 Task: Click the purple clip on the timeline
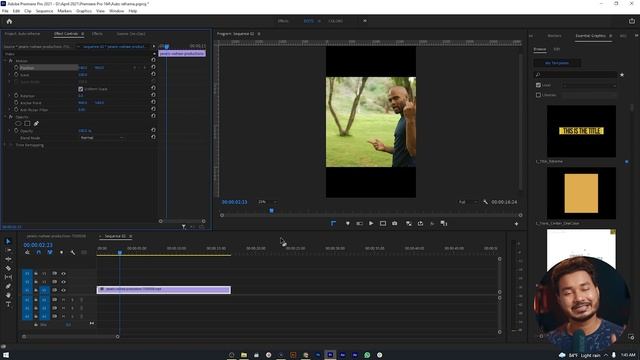164,290
